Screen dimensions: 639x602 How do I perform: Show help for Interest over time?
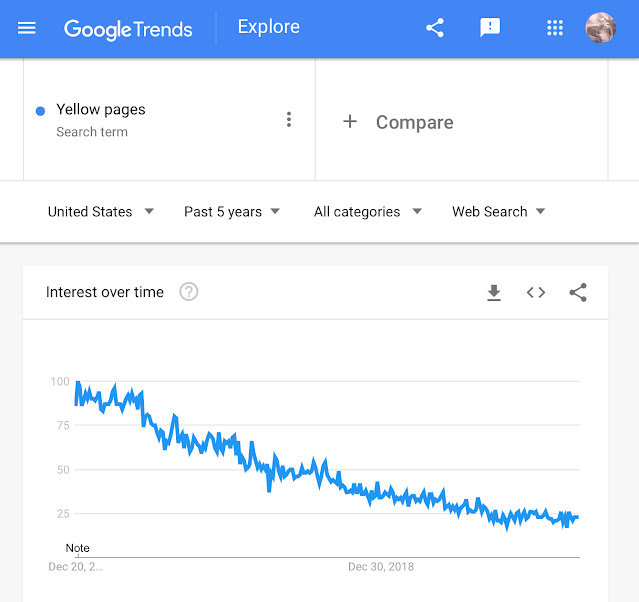(x=189, y=292)
